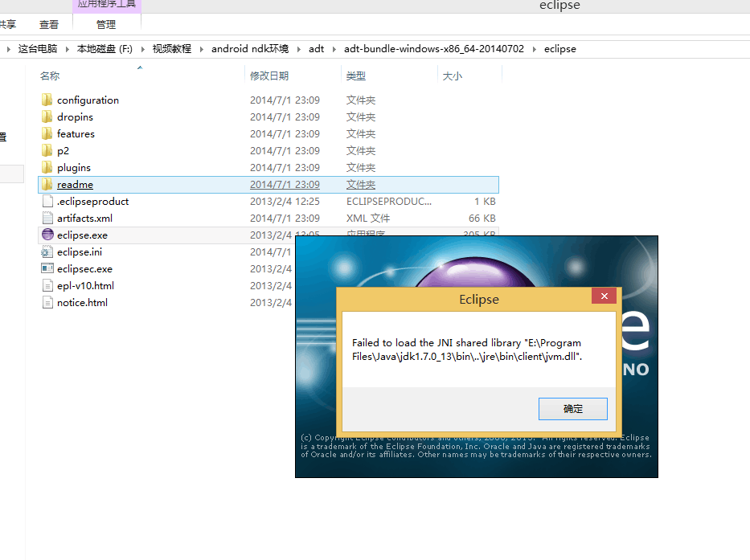This screenshot has width=750, height=560.
Task: Click the dropins folder icon
Action: pos(47,116)
